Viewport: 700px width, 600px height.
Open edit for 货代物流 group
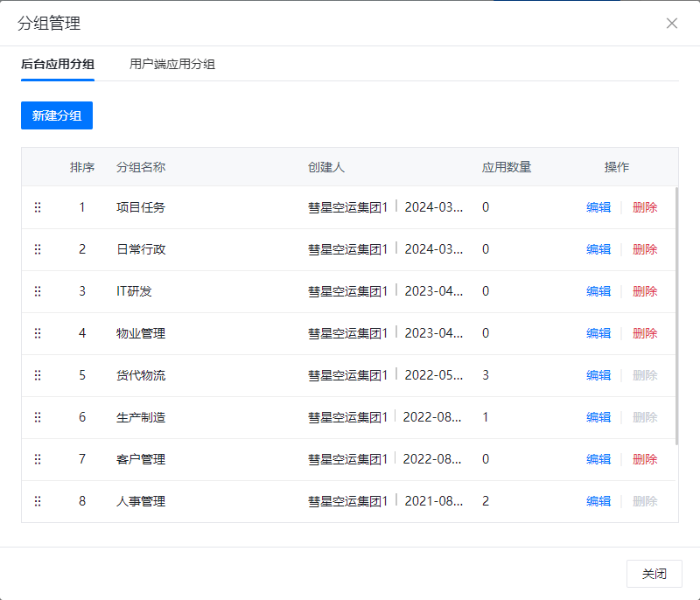(x=598, y=375)
